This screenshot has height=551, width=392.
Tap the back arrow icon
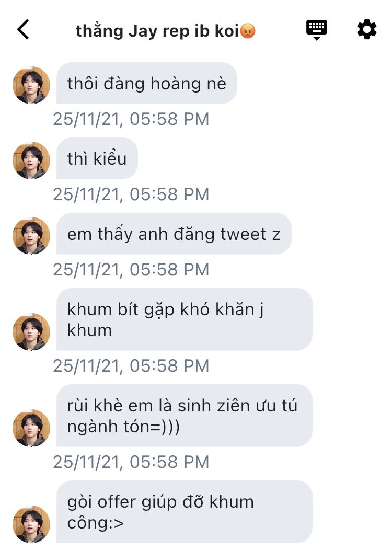23,30
